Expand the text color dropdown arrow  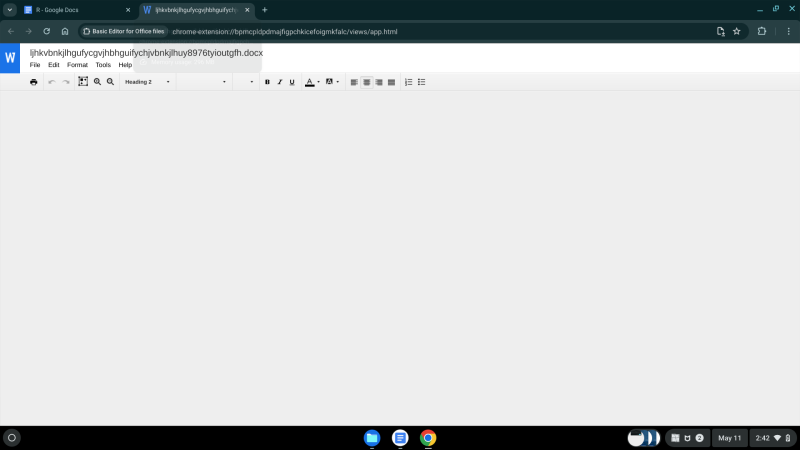[318, 82]
